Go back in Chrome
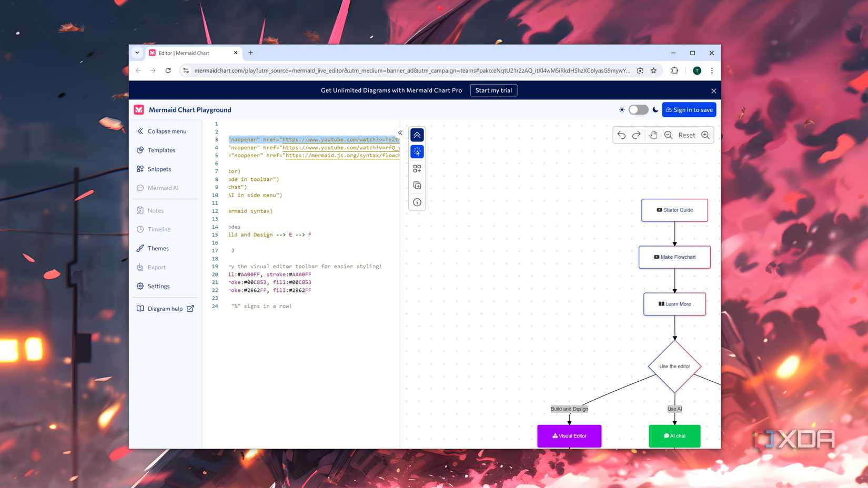The height and width of the screenshot is (488, 868). pyautogui.click(x=138, y=70)
